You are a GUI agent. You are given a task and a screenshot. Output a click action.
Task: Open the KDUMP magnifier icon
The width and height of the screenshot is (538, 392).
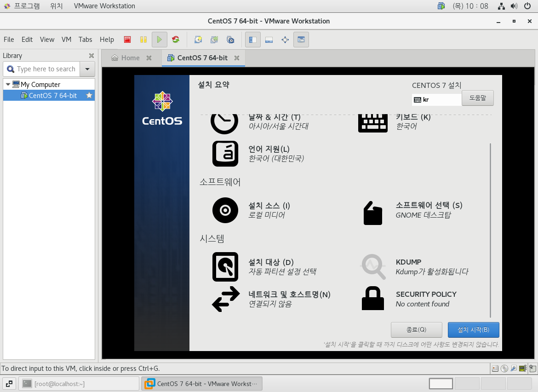(x=373, y=267)
